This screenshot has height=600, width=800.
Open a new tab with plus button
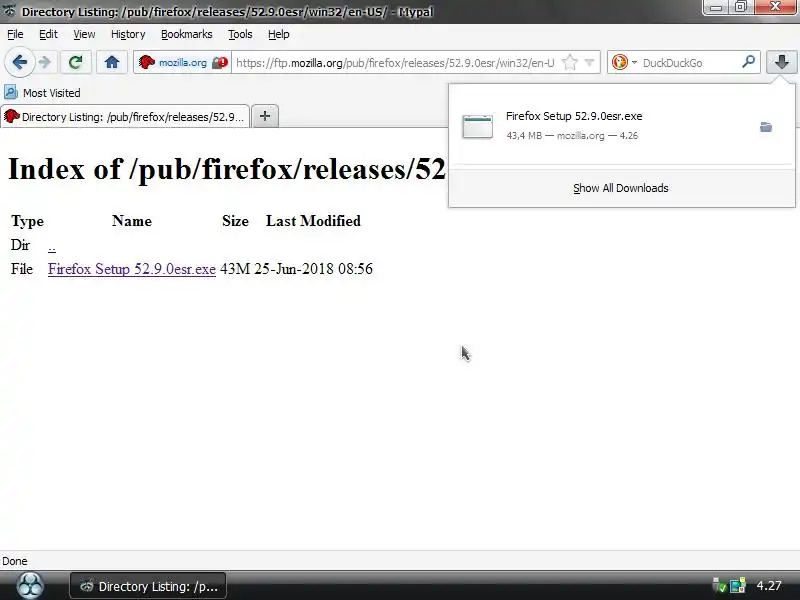tap(265, 116)
